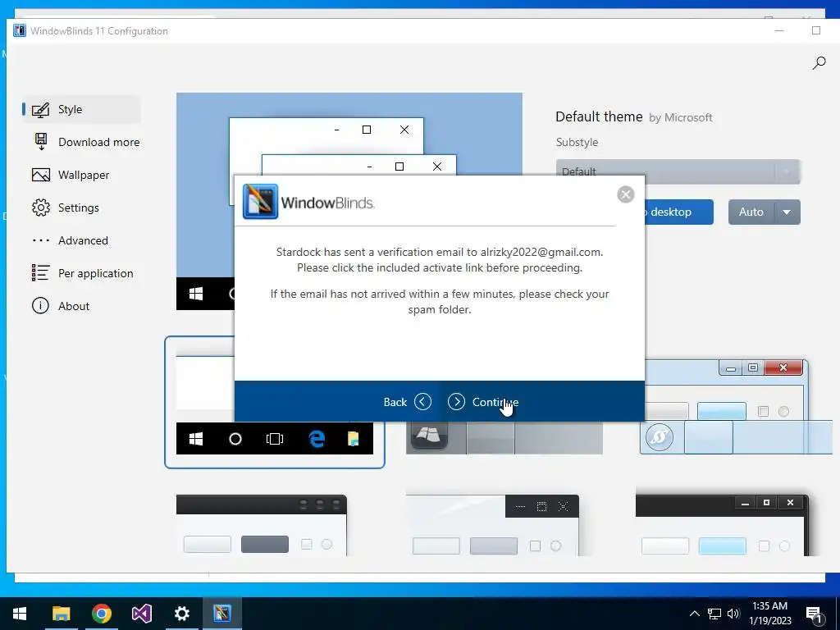Click the Default theme title text
Viewport: 840px width, 630px height.
pos(599,116)
